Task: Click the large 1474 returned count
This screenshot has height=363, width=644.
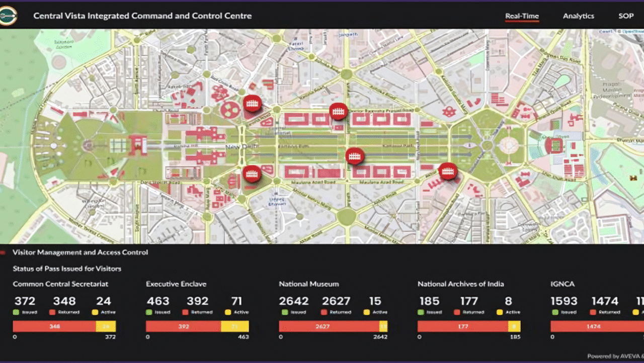Action: click(605, 301)
